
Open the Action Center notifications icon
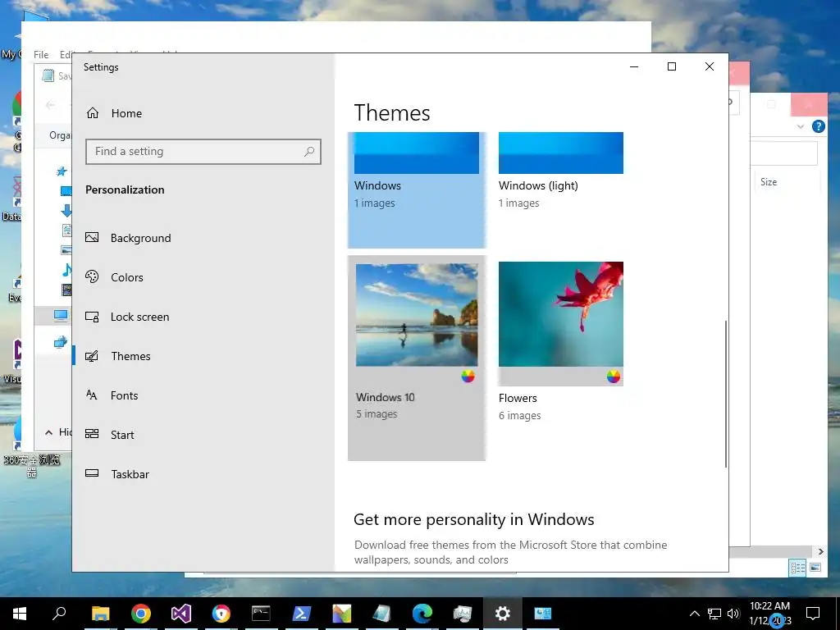tap(813, 614)
